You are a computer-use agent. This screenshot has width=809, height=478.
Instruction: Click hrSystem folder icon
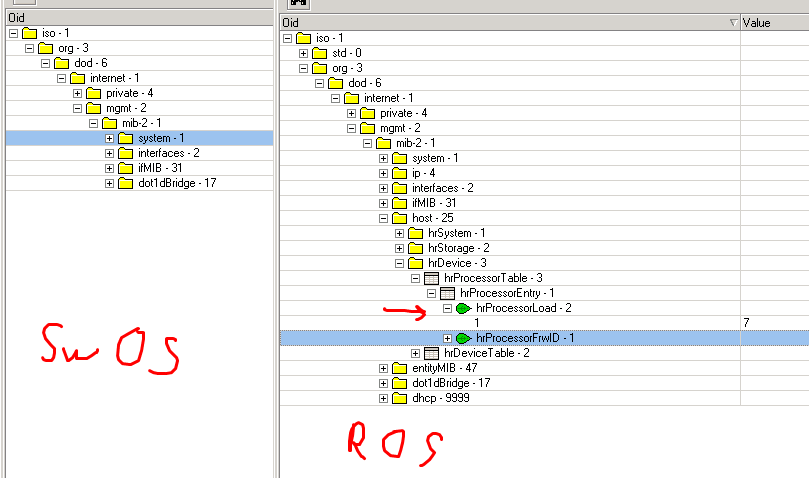point(415,233)
